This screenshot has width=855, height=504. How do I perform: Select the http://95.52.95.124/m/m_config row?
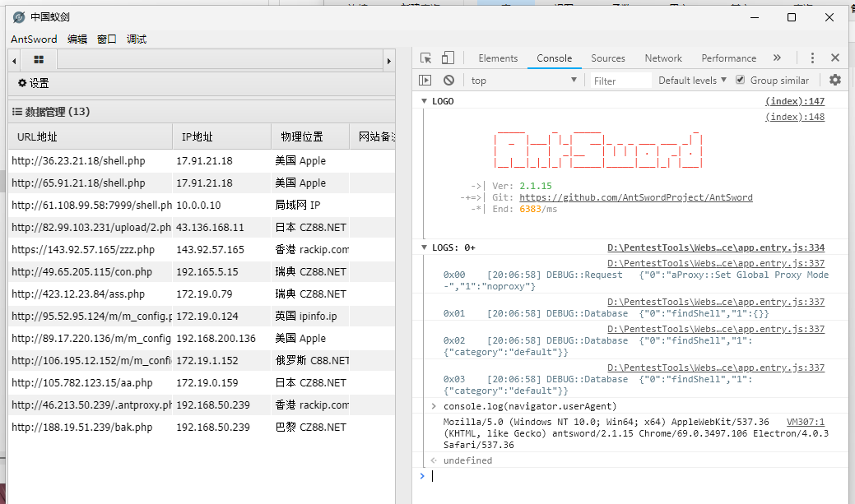pyautogui.click(x=202, y=316)
